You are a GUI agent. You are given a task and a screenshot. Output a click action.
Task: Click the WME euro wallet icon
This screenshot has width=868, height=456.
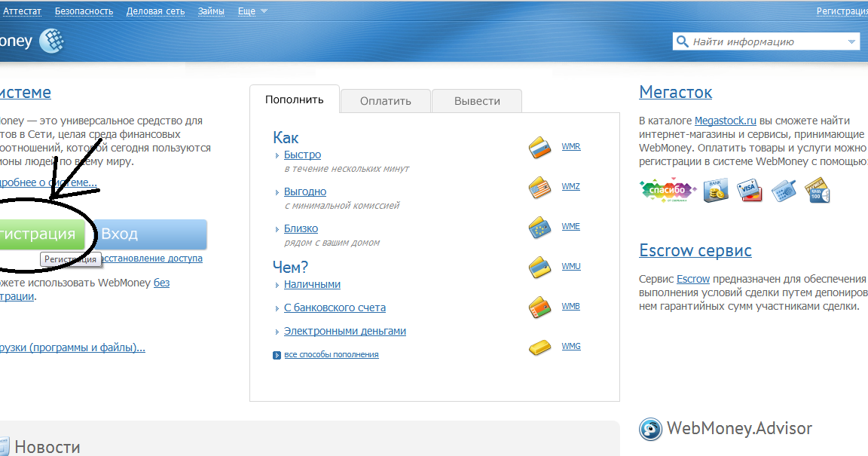tap(539, 227)
